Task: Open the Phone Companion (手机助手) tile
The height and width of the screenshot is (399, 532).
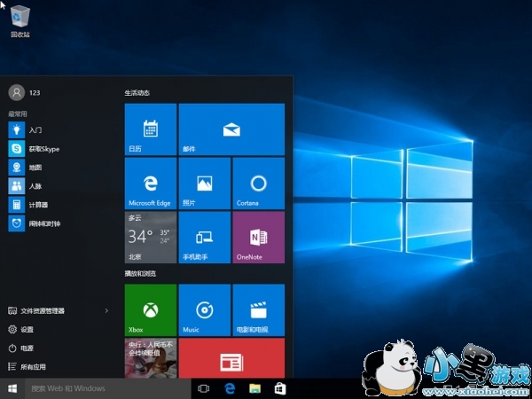Action: [x=204, y=237]
